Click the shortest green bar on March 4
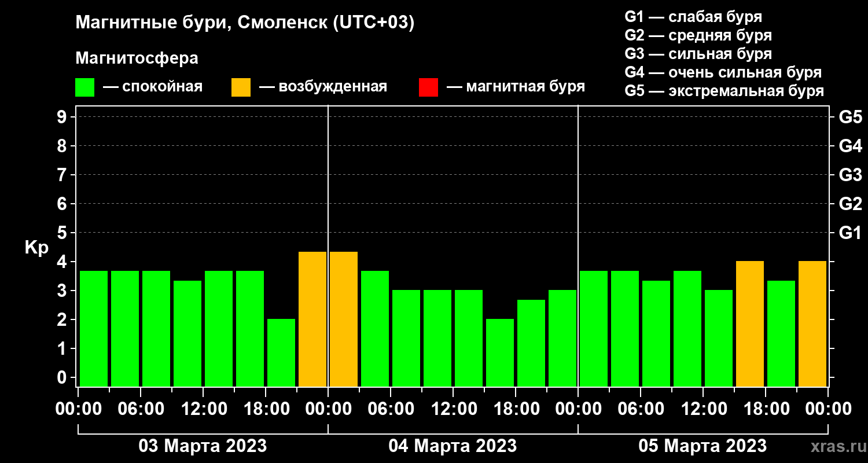This screenshot has width=868, height=463. point(500,352)
